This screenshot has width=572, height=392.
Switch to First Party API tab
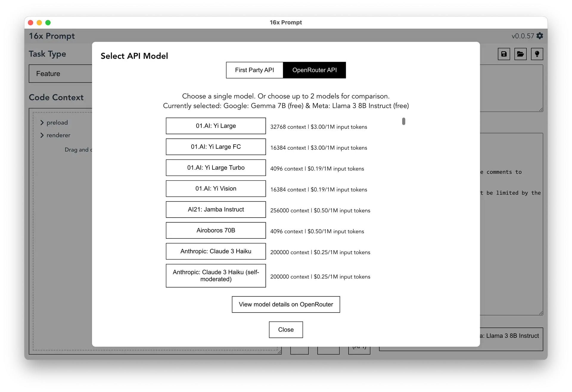254,70
